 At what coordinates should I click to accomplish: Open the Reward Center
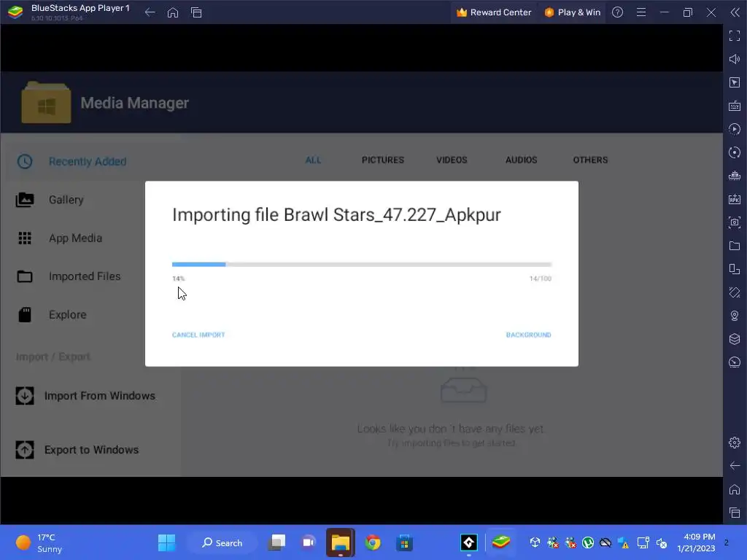[x=494, y=12]
